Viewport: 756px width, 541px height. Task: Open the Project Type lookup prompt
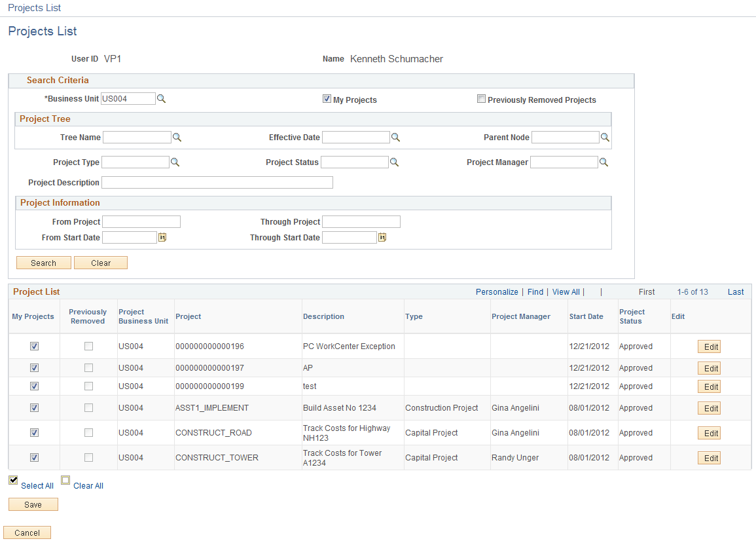(x=175, y=162)
